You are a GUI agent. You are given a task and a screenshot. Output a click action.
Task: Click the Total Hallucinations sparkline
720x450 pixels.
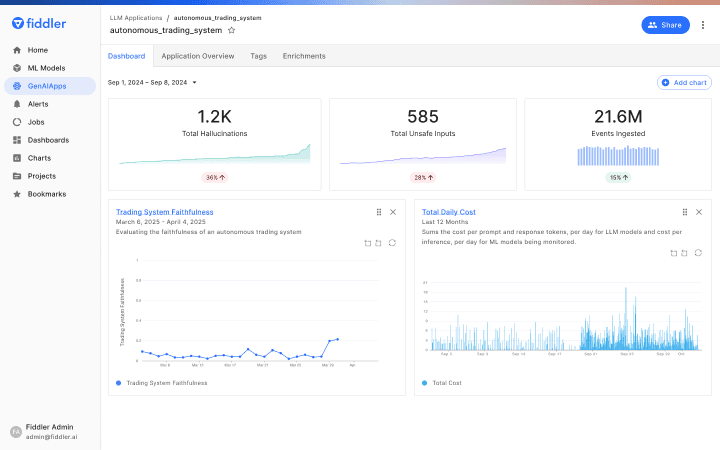214,154
